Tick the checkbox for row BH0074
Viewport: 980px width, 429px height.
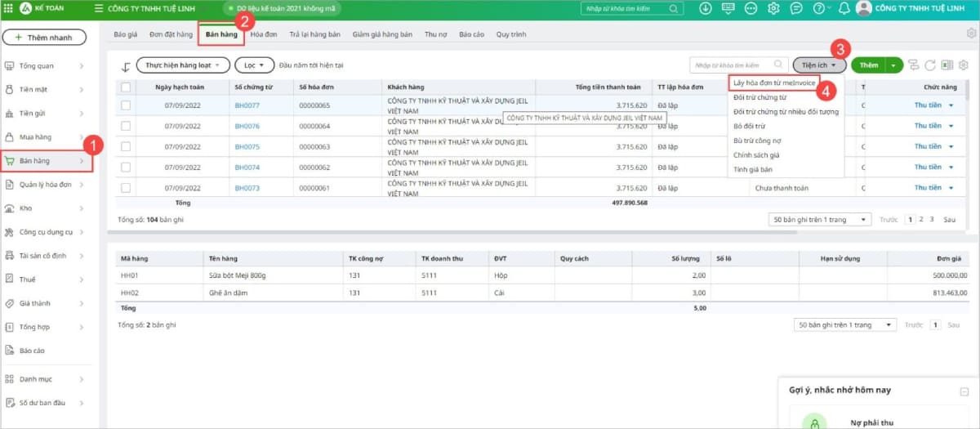tap(126, 167)
